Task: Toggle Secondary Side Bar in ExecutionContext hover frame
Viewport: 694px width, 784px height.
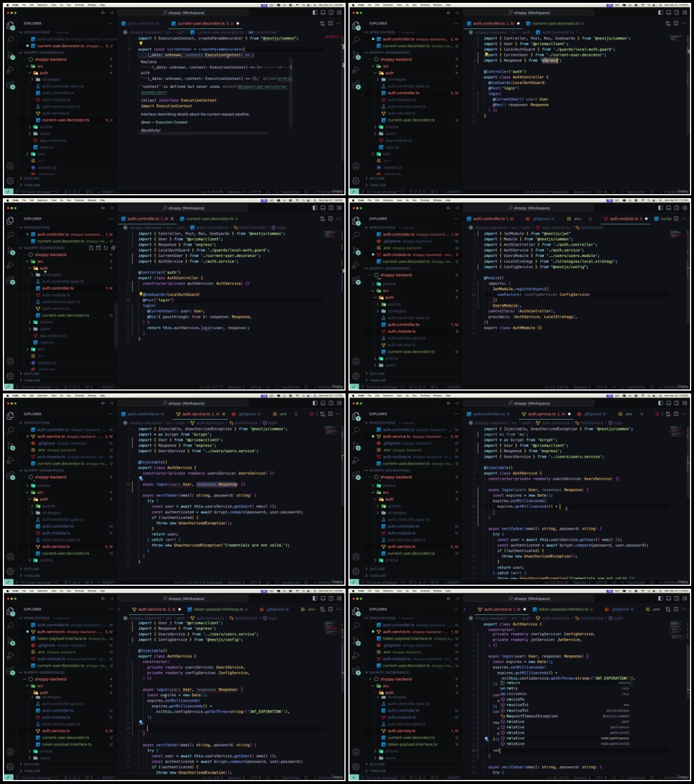Action: [x=331, y=13]
